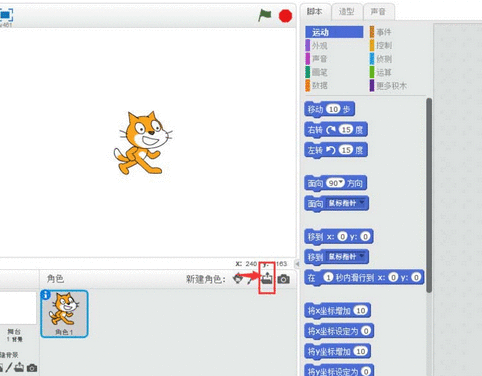The width and height of the screenshot is (482, 376).
Task: Open the 声音 tab at top
Action: (x=378, y=12)
